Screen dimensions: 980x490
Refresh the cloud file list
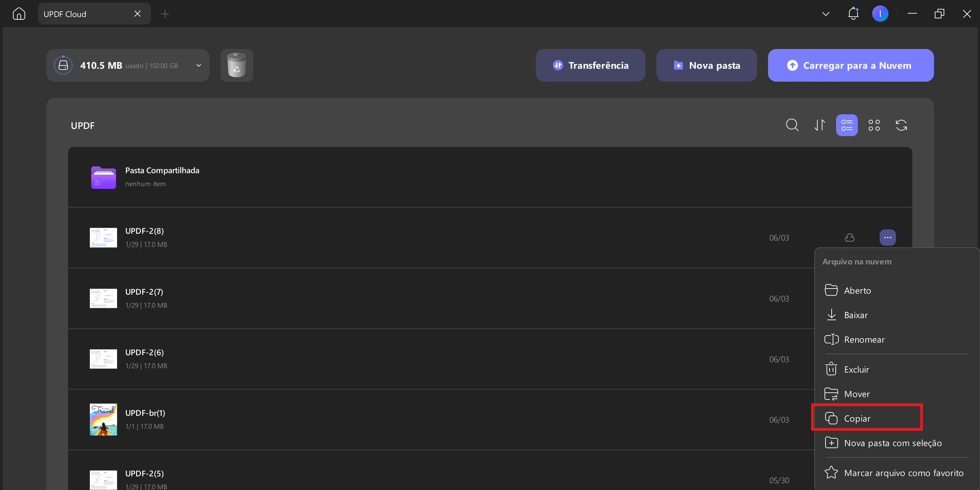coord(901,125)
